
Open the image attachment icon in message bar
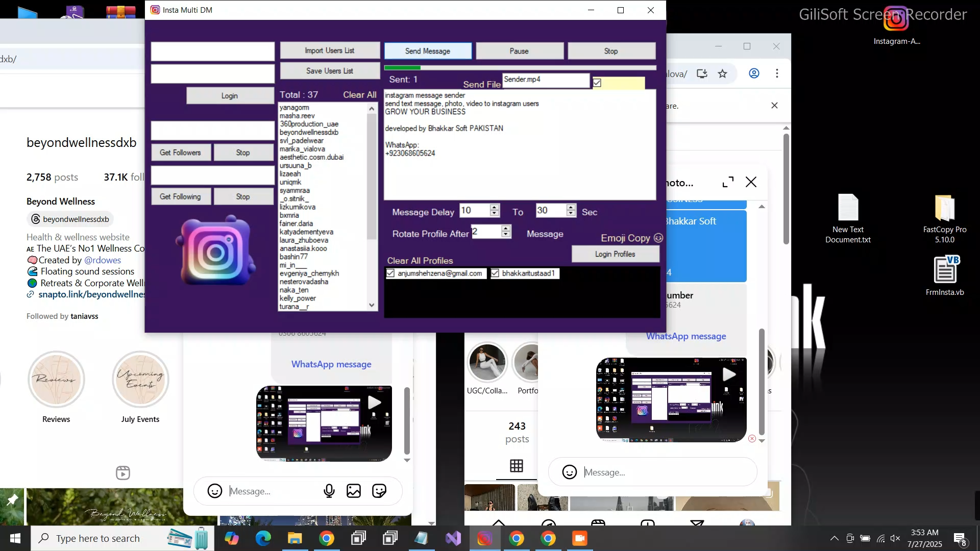pyautogui.click(x=354, y=491)
